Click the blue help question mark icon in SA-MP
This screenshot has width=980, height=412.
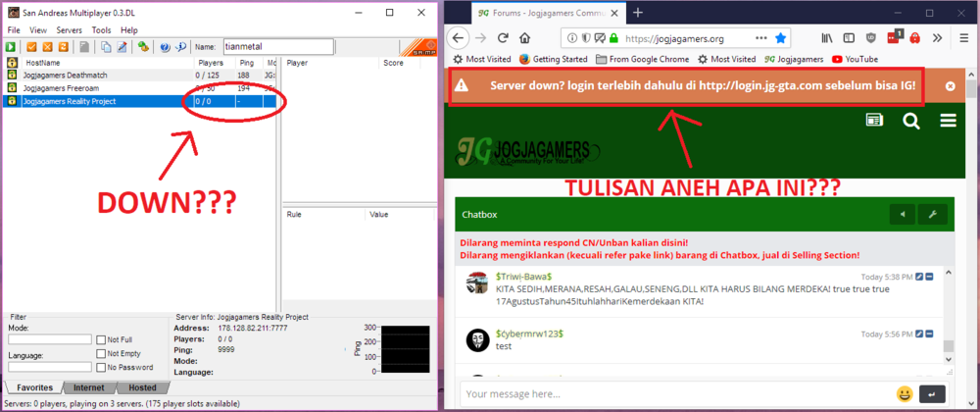tap(165, 47)
